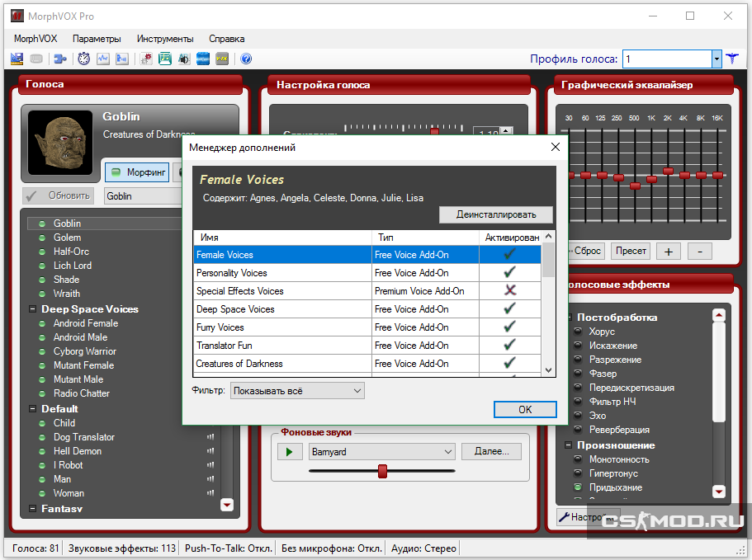Toggle the Морфинг button
This screenshot has height=560, width=752.
137,172
